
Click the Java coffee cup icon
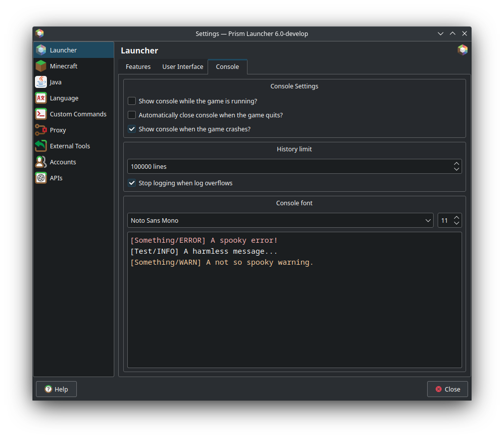(41, 82)
